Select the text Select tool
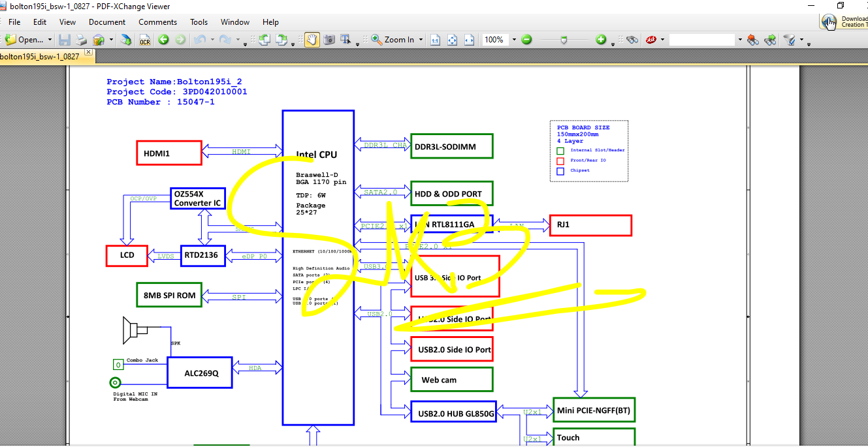This screenshot has width=868, height=447. coord(346,40)
